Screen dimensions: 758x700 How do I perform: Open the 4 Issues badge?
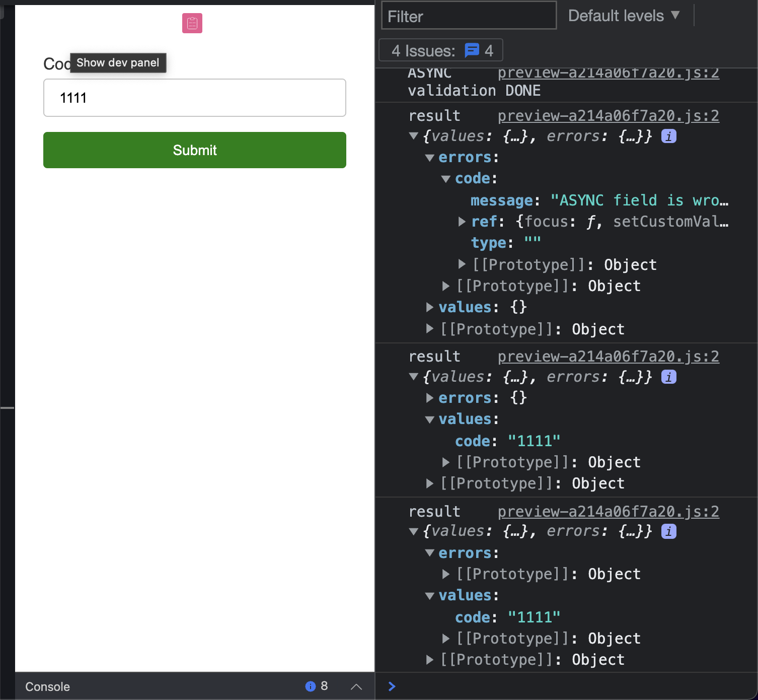(x=441, y=50)
